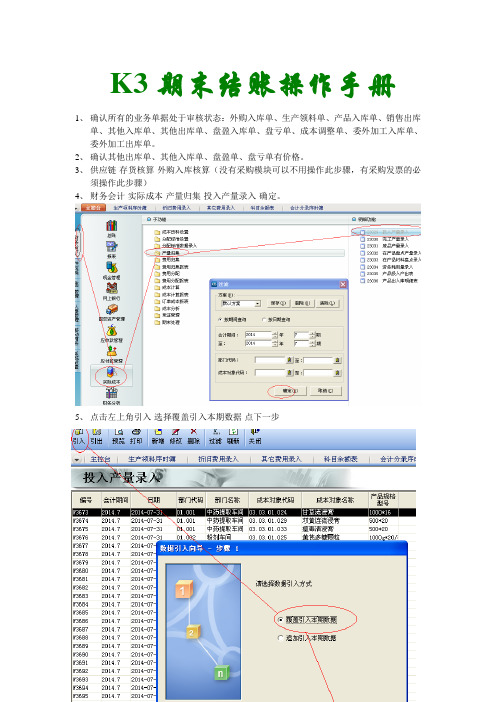The width and height of the screenshot is (496, 702).
Task: Click lookup icon beside first 部门代码 field
Action: [290, 360]
